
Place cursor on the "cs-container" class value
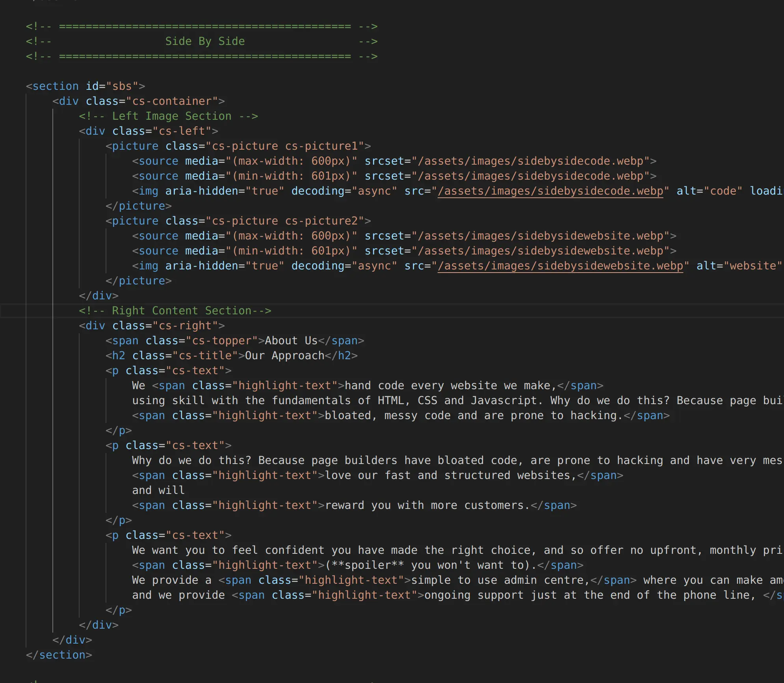pos(171,101)
